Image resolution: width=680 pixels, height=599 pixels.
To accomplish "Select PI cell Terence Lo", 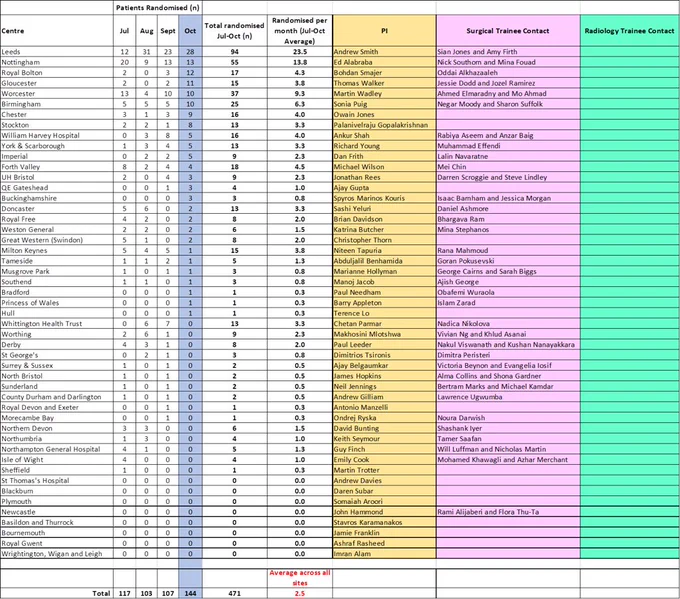I will pyautogui.click(x=384, y=313).
